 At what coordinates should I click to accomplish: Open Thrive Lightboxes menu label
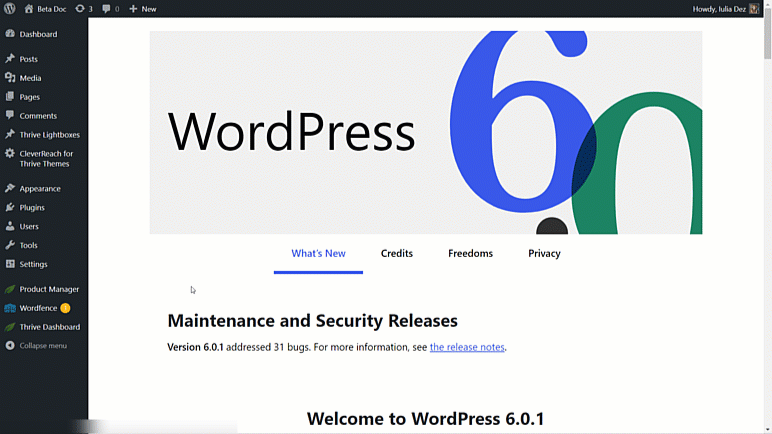[49, 134]
